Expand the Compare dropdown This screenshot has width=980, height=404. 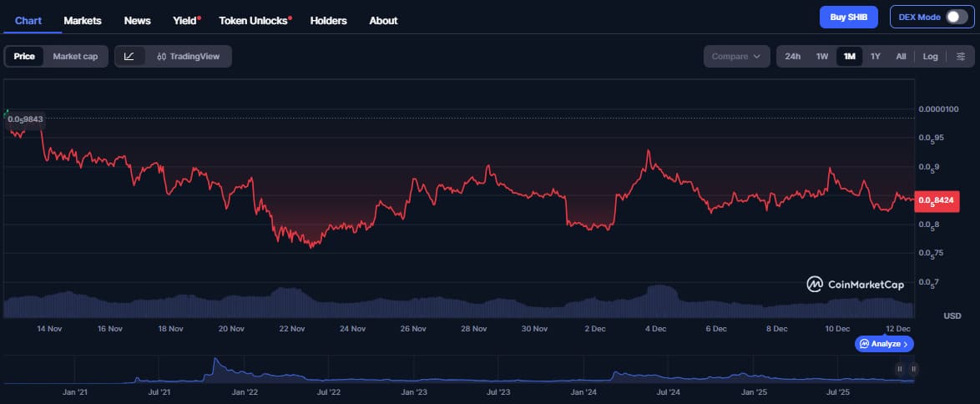click(735, 56)
